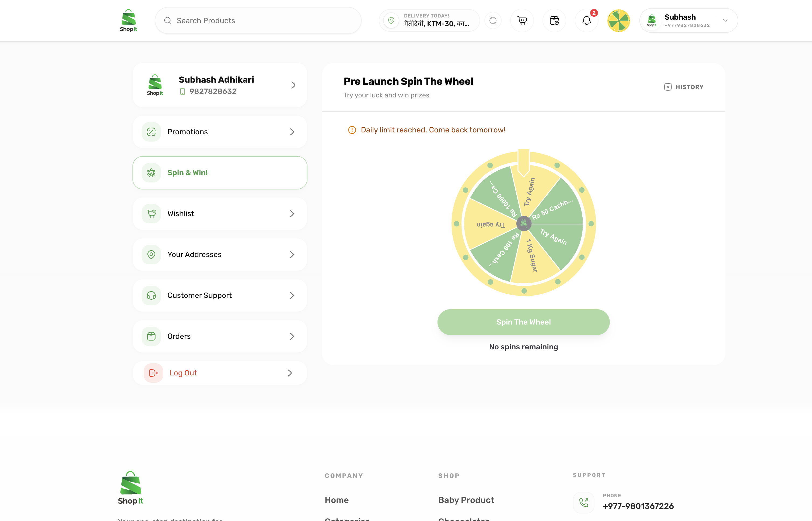Click the Search Products field
The image size is (812, 521).
point(258,21)
